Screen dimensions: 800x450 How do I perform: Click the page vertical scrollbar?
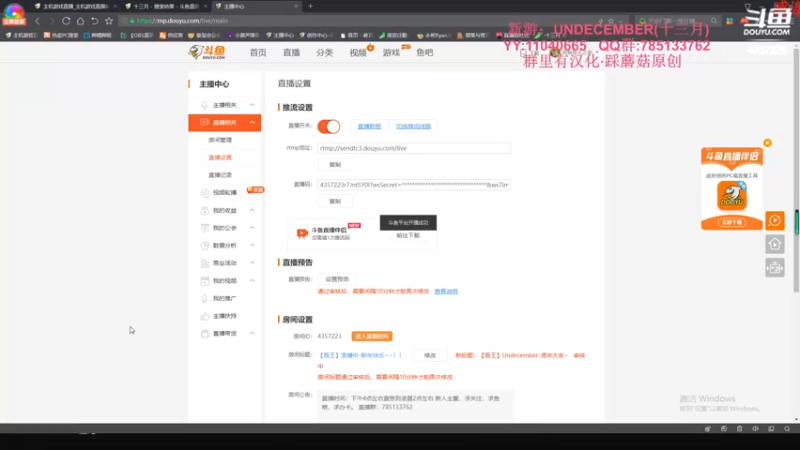coord(796,168)
